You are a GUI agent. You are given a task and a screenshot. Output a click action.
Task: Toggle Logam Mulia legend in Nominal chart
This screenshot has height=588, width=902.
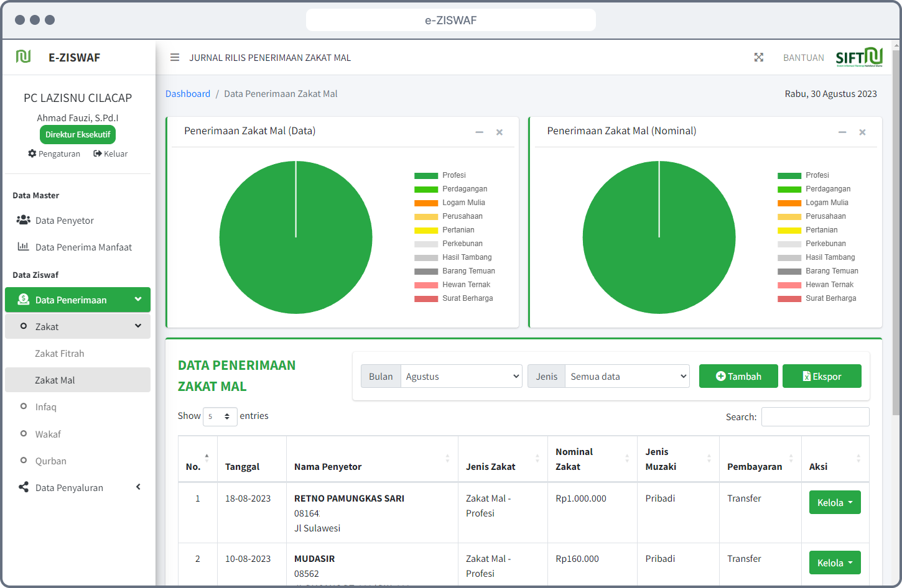pyautogui.click(x=826, y=203)
